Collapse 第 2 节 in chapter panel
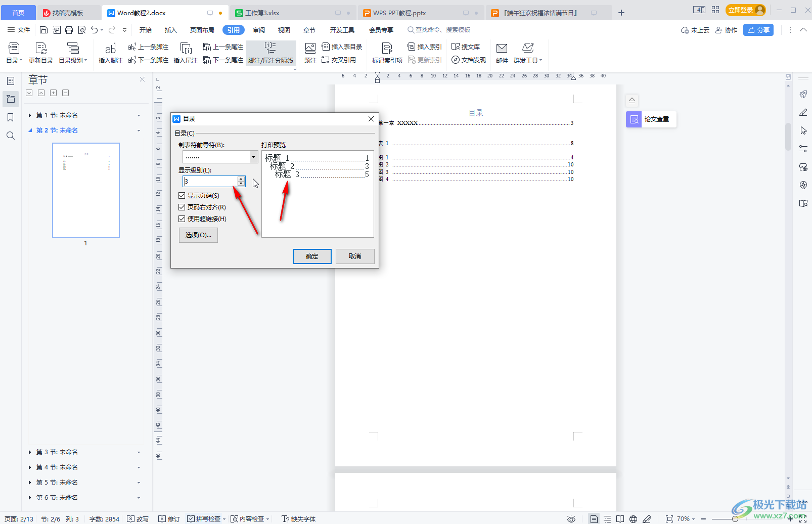The height and width of the screenshot is (524, 812). [x=30, y=130]
